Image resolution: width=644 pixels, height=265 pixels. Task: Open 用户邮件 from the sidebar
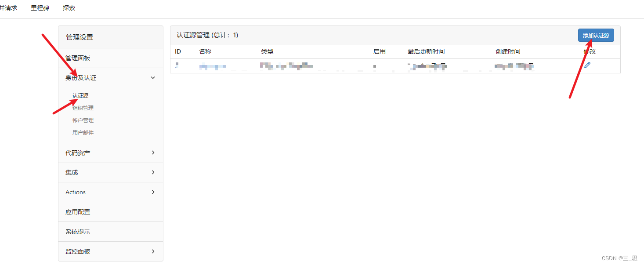pyautogui.click(x=83, y=132)
